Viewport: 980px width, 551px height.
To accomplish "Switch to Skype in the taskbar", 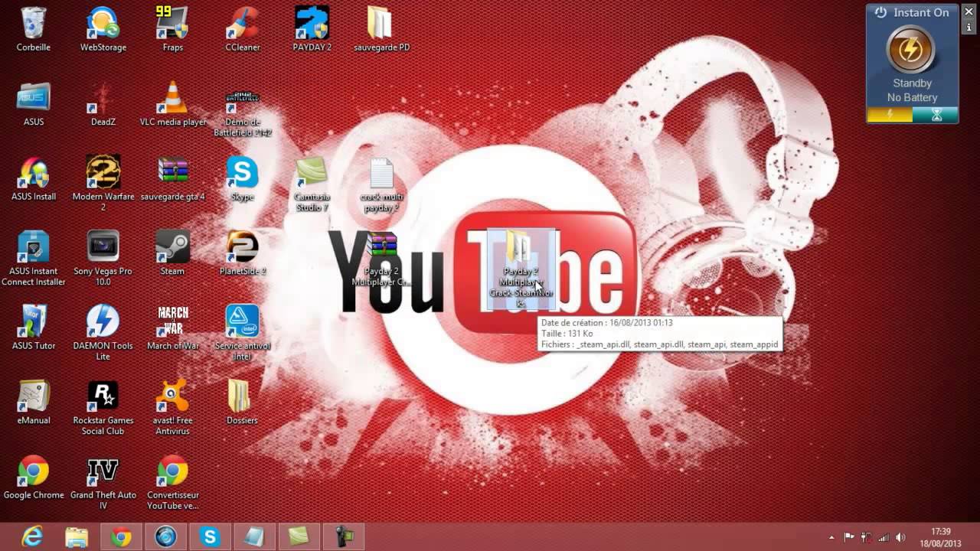I will (210, 537).
